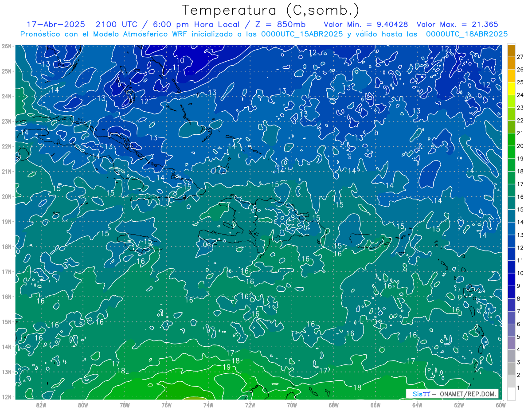This screenshot has height=411, width=532.
Task: Click the '12N' latitude axis label
Action: coord(6,397)
